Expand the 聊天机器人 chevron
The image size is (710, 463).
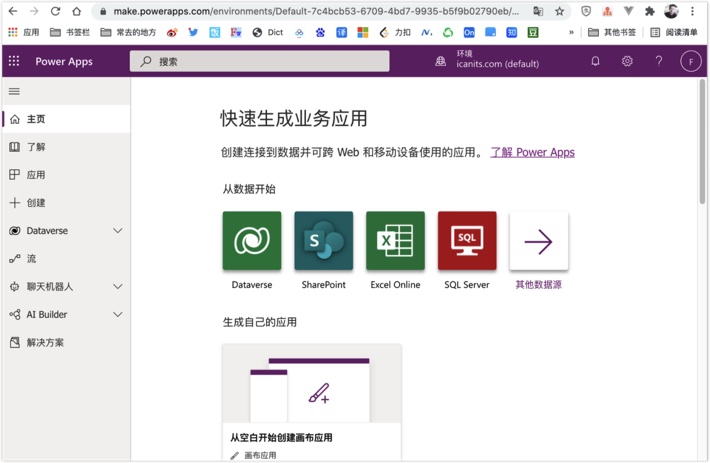[118, 286]
